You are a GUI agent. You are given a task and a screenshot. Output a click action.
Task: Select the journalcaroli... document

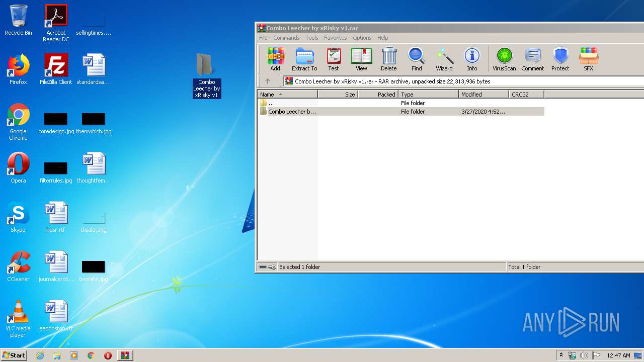pos(56,266)
